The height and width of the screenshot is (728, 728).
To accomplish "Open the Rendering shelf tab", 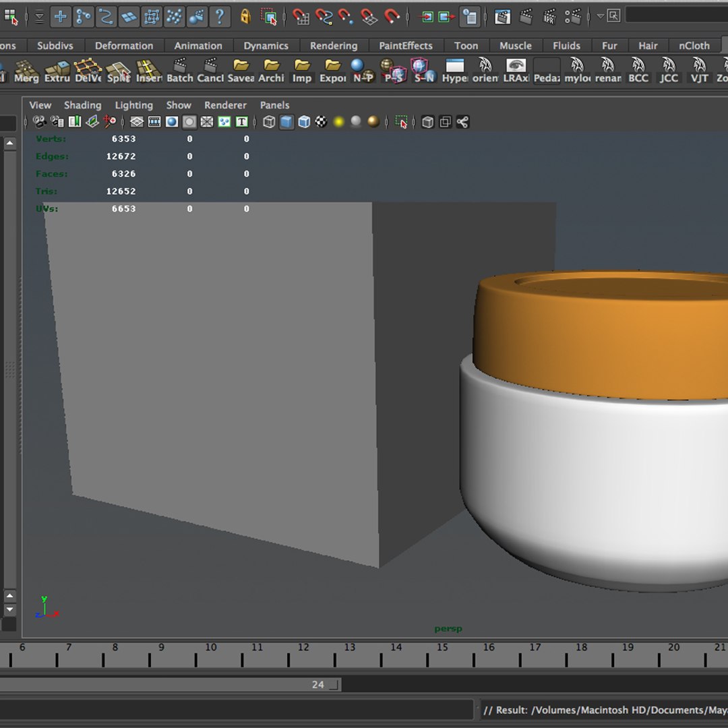I will pyautogui.click(x=334, y=46).
